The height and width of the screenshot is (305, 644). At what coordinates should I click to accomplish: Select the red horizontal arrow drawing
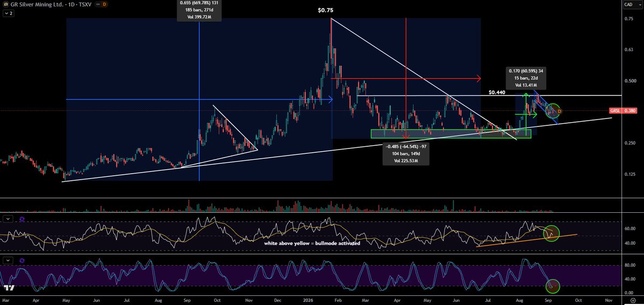(x=406, y=79)
